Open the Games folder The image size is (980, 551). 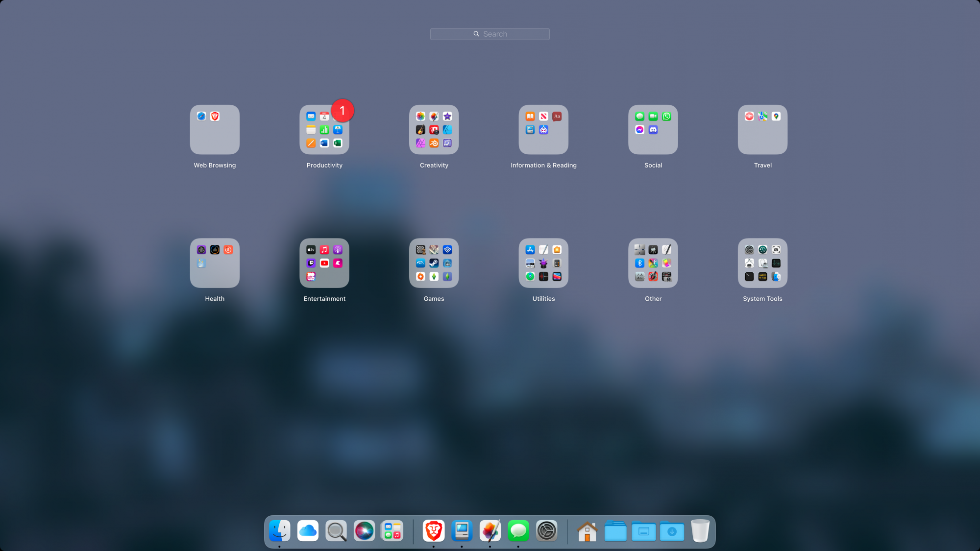[434, 263]
